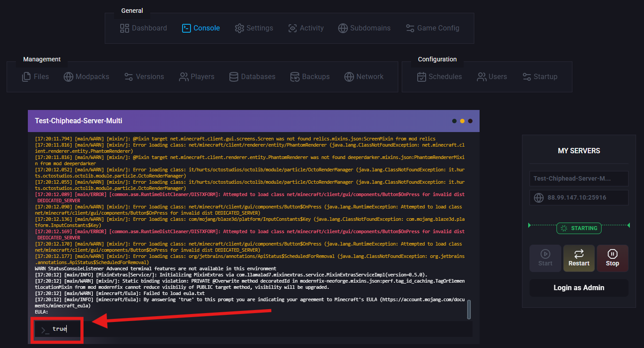Click the 'Failed to load eula.txt' log line
Image resolution: width=644 pixels, height=348 pixels.
pos(120,293)
